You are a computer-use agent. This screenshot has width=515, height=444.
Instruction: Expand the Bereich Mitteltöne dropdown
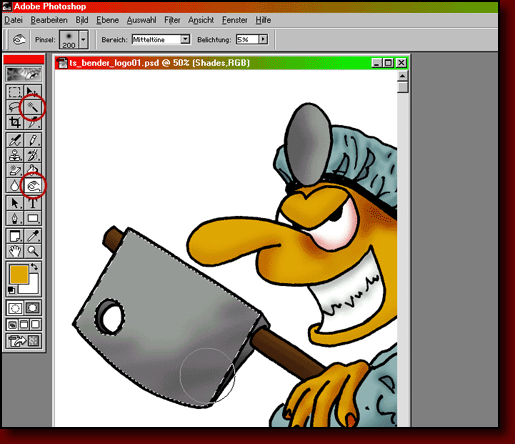coord(185,39)
